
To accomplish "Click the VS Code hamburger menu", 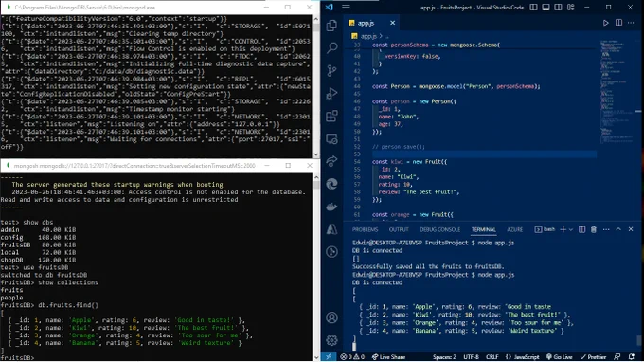I will point(346,8).
